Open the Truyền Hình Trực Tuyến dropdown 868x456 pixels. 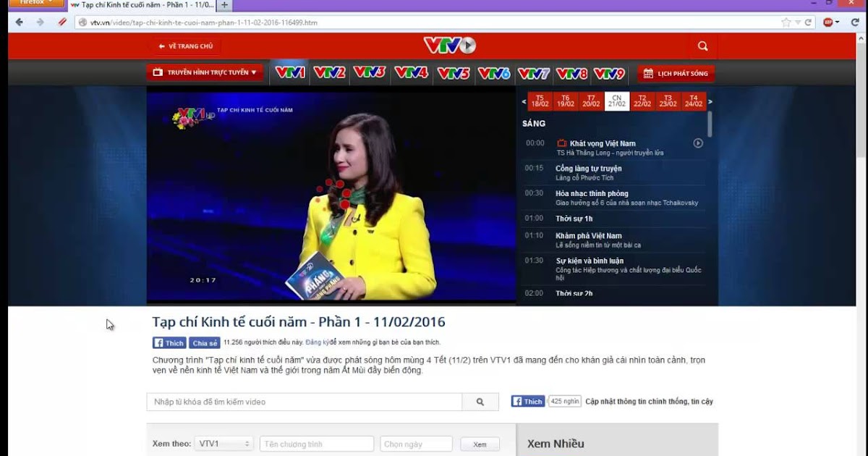click(205, 72)
